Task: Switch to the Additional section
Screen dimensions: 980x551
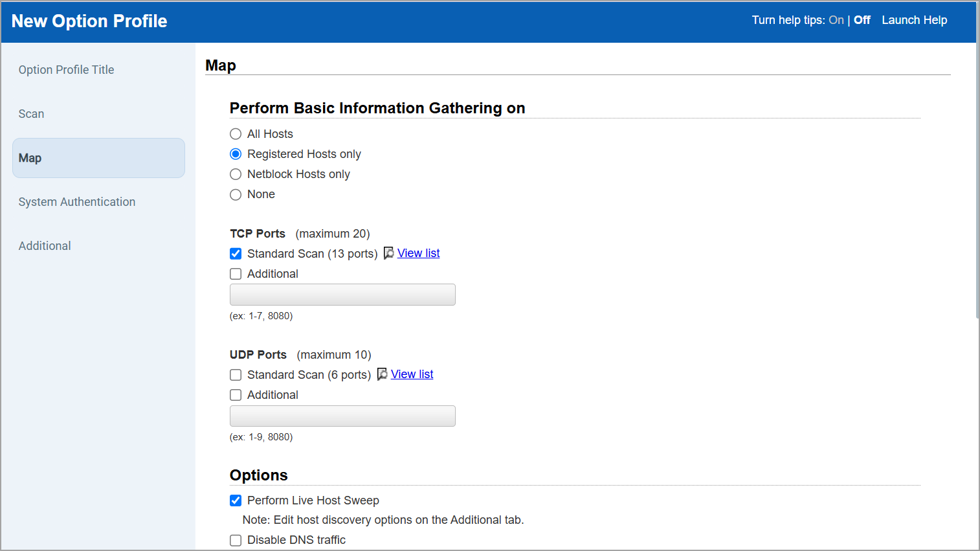Action: [45, 245]
